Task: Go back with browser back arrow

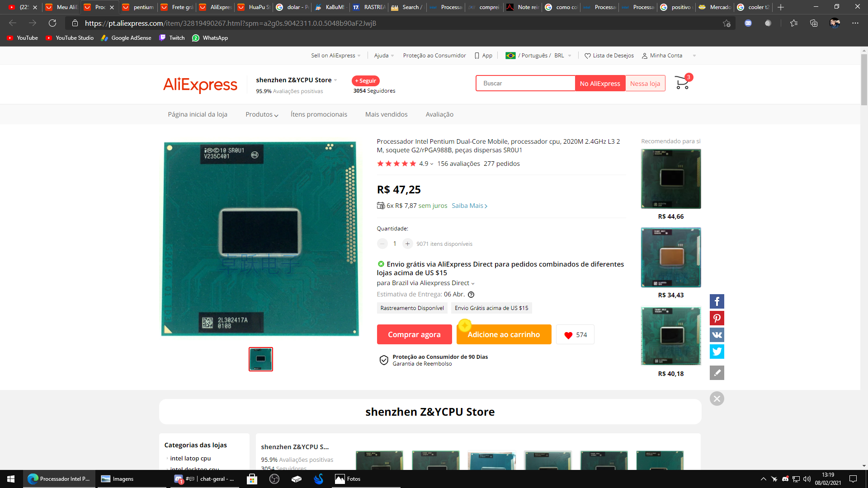Action: click(13, 23)
